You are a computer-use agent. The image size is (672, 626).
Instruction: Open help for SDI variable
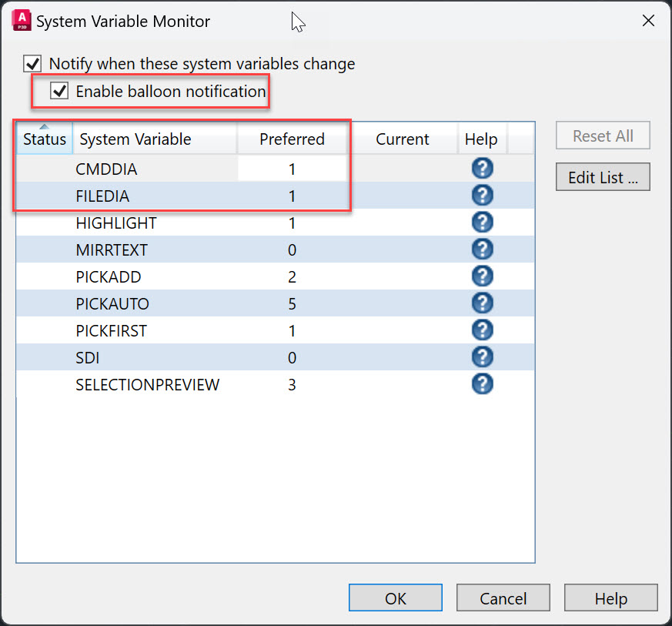point(483,357)
